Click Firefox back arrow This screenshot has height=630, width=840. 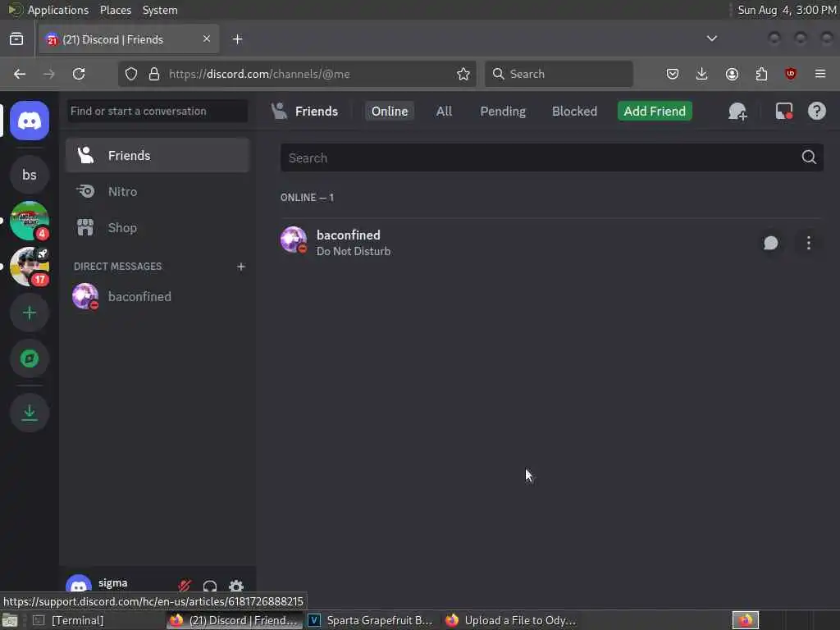[x=20, y=74]
